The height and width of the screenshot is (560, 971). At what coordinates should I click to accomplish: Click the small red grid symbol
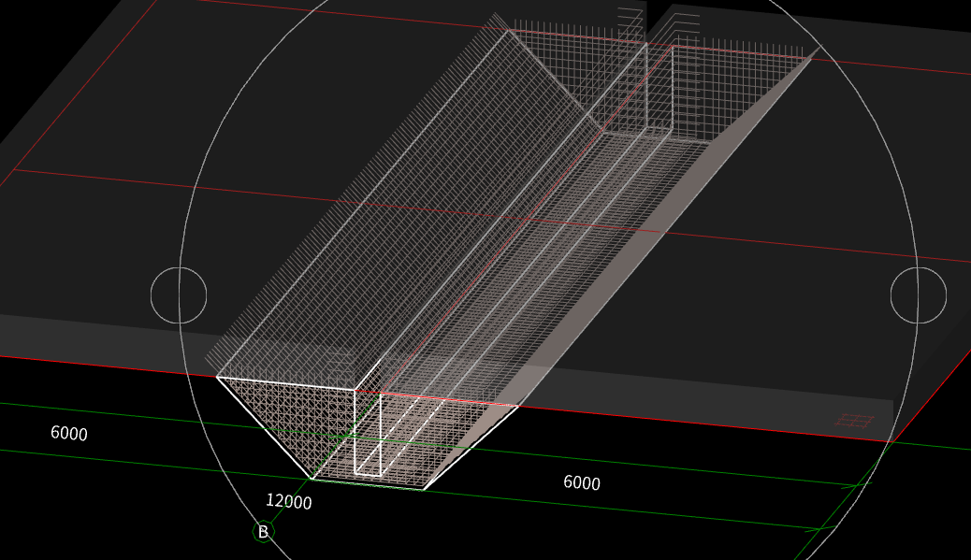855,421
